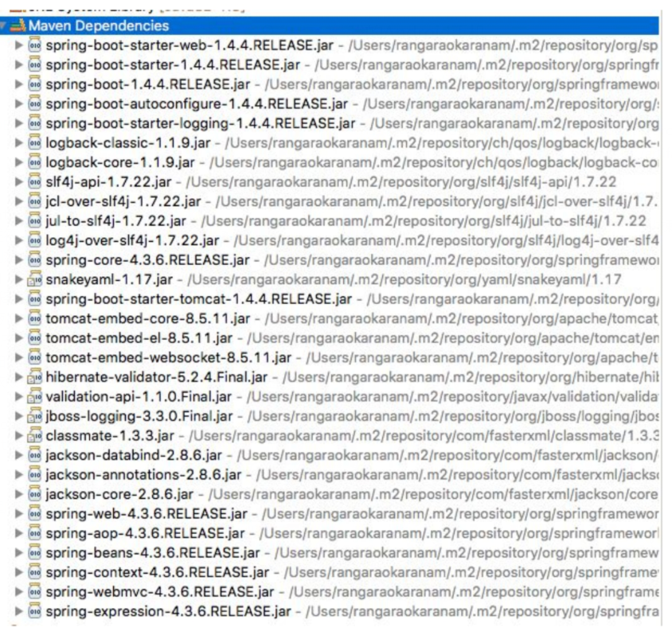The width and height of the screenshot is (672, 627).
Task: Click jar icon beside jackson-annotations-2.8.6.jar
Action: 34,474
